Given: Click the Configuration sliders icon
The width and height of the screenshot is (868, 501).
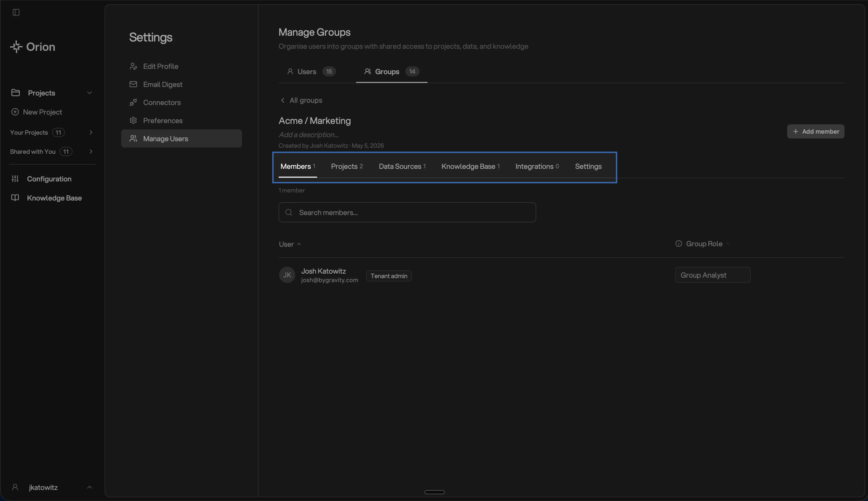Looking at the screenshot, I should click(x=15, y=179).
